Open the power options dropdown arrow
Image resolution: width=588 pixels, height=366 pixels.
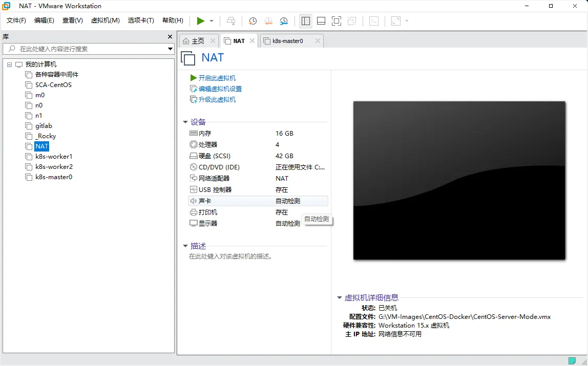pyautogui.click(x=212, y=21)
